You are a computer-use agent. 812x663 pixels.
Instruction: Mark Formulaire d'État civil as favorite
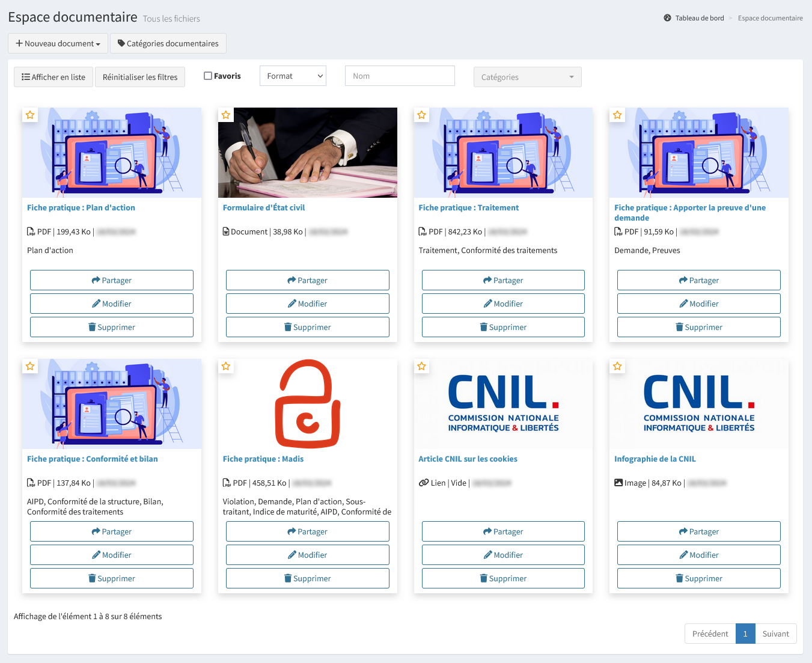[x=226, y=115]
